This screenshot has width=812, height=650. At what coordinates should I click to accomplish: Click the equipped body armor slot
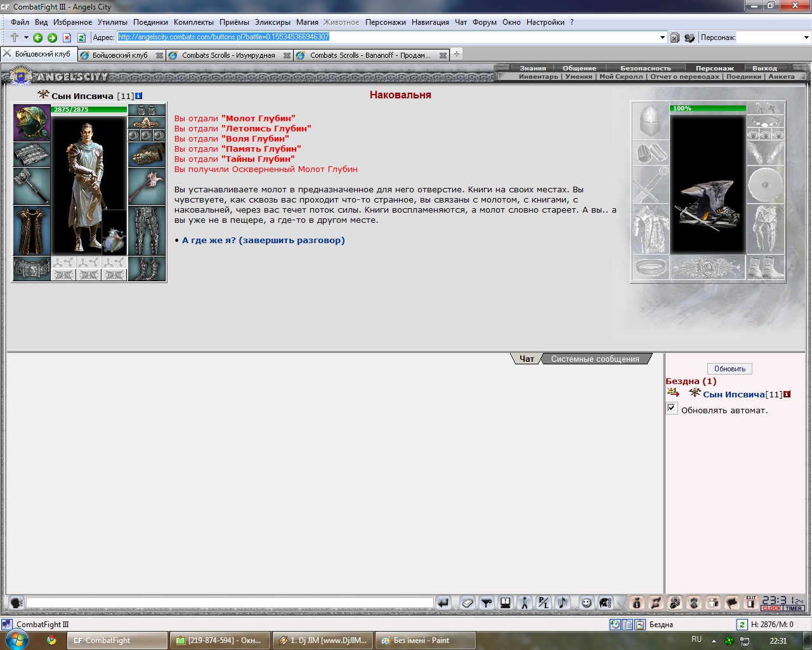tap(32, 230)
